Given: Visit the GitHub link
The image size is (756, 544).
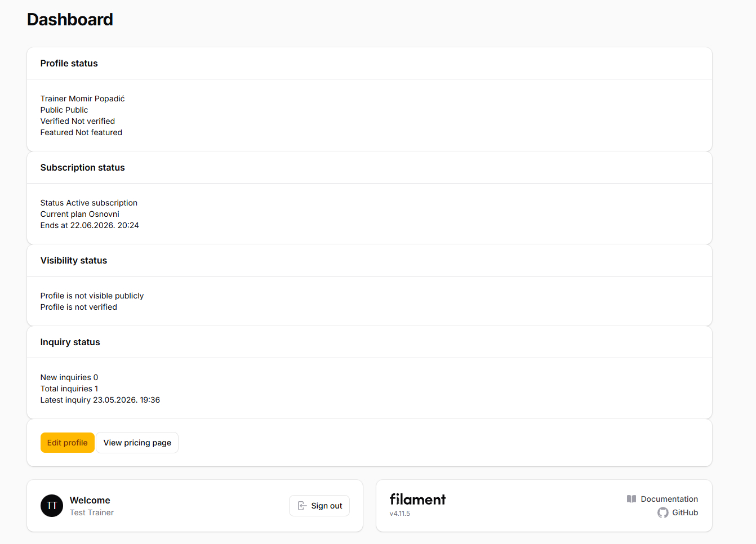Looking at the screenshot, I should [678, 512].
